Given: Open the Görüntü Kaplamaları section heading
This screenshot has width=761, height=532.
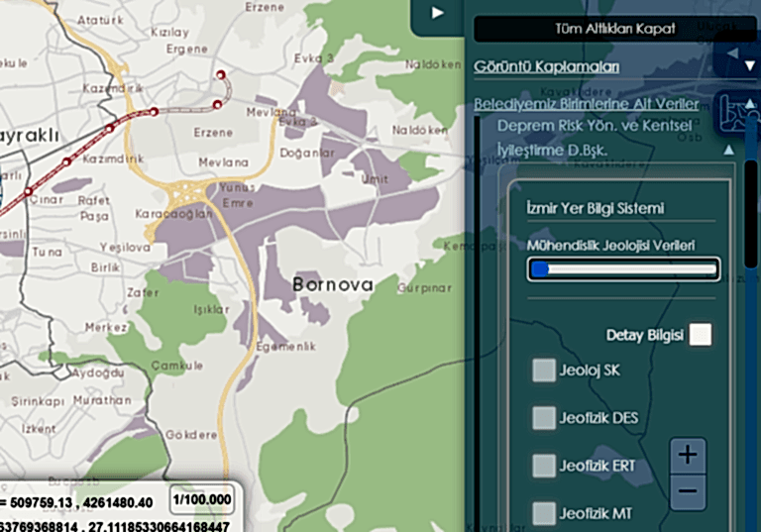Looking at the screenshot, I should tap(546, 66).
